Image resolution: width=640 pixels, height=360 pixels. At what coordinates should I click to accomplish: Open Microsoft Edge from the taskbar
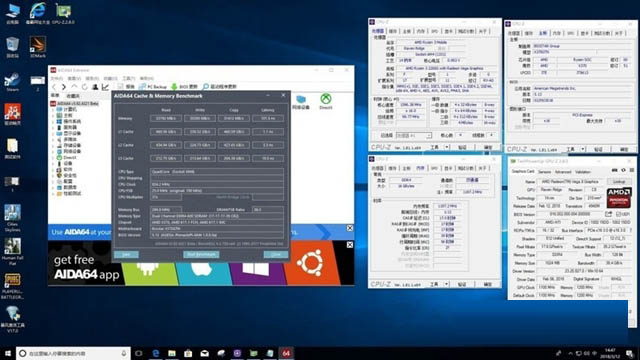pyautogui.click(x=156, y=353)
